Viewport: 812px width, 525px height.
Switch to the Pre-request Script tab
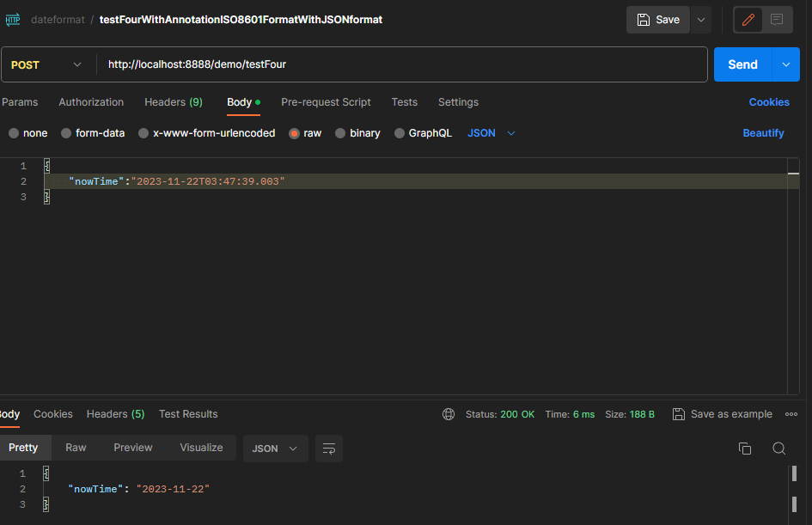[326, 102]
